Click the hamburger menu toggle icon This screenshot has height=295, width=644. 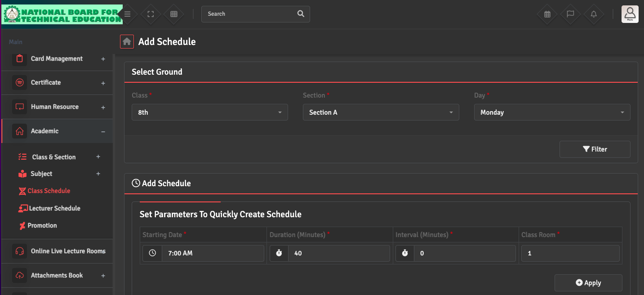click(x=128, y=14)
